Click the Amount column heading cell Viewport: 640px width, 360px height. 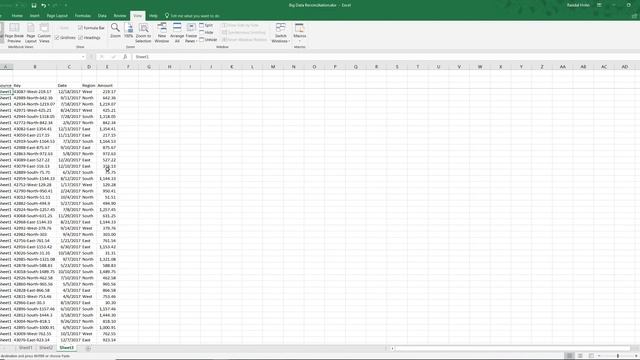[x=107, y=86]
